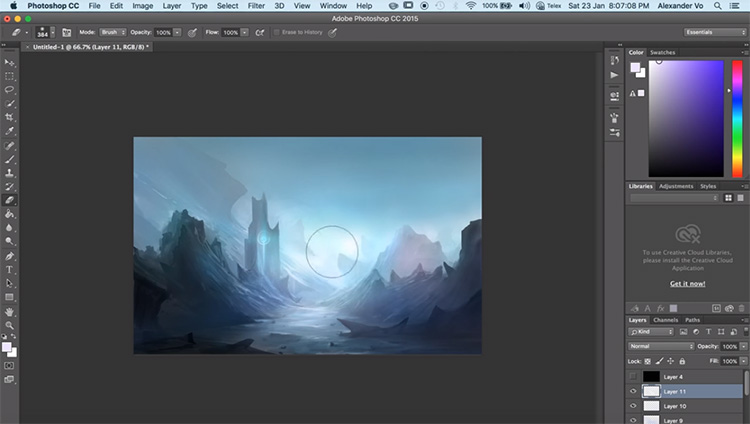Open the Normal blend mode dropdown
The width and height of the screenshot is (750, 424).
point(661,346)
